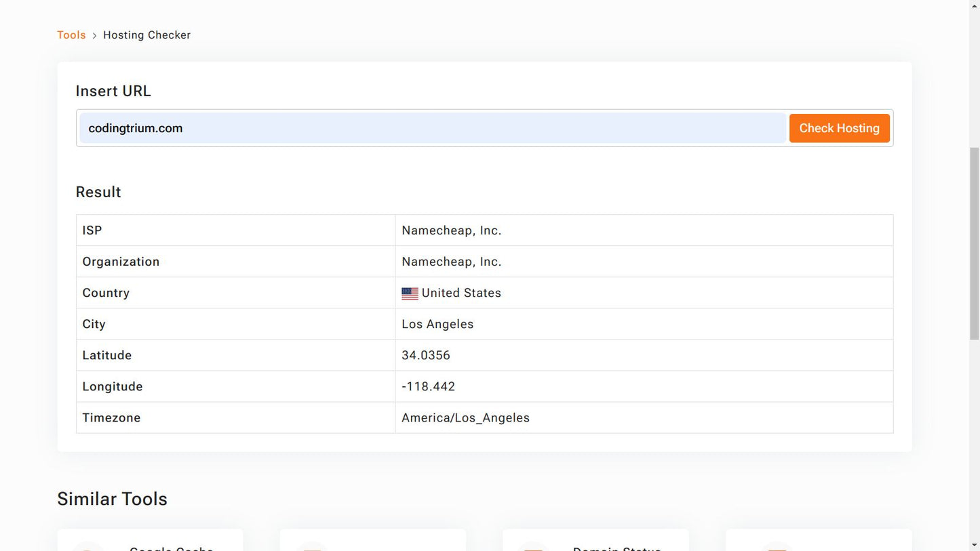Click the United States country value

[x=461, y=293]
